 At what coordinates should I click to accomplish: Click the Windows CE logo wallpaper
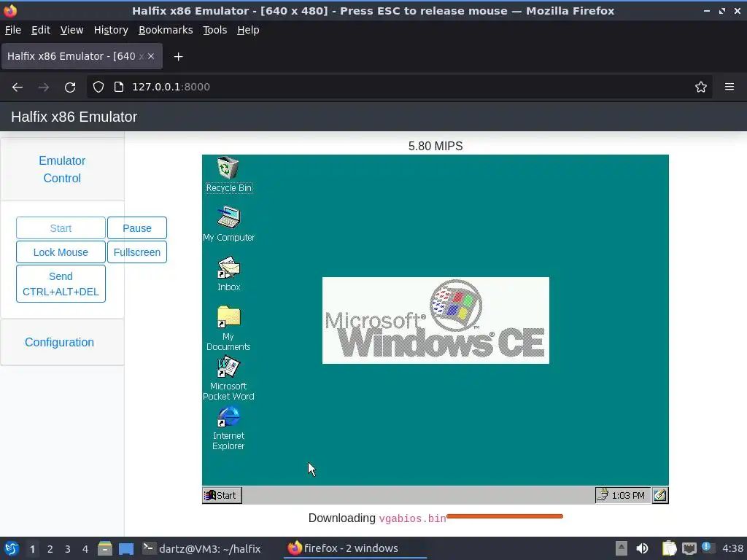[436, 321]
